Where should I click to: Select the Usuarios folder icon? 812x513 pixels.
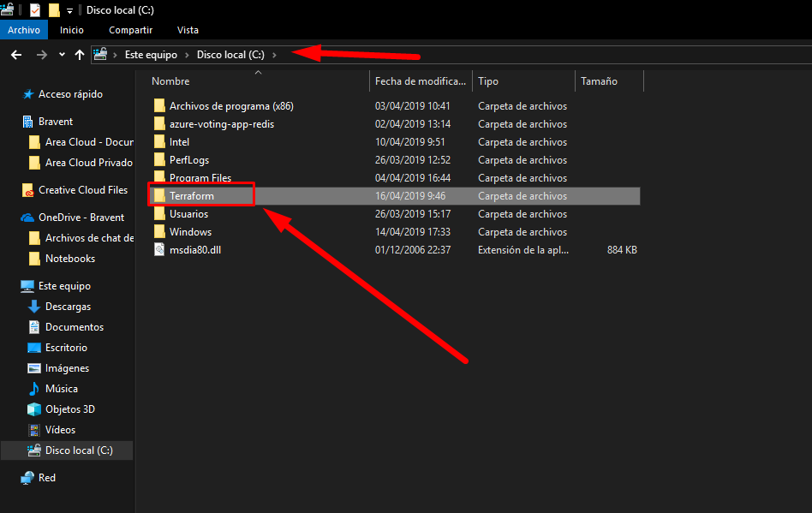pyautogui.click(x=159, y=214)
